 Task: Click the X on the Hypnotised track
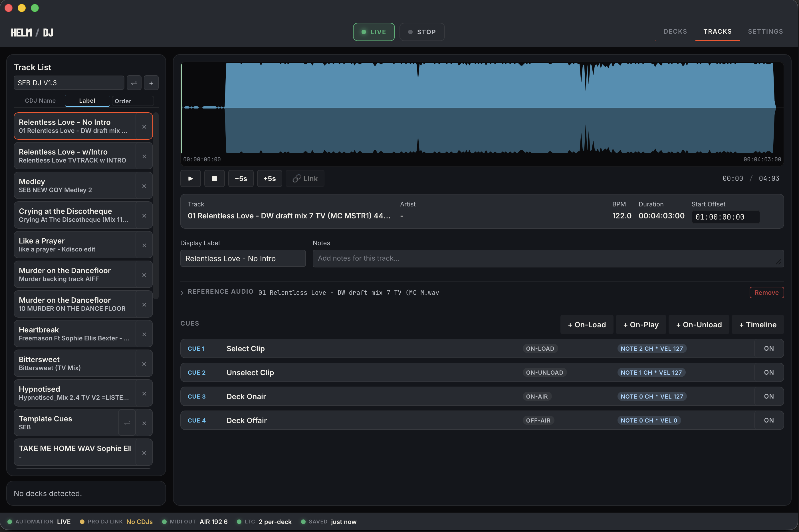[144, 393]
